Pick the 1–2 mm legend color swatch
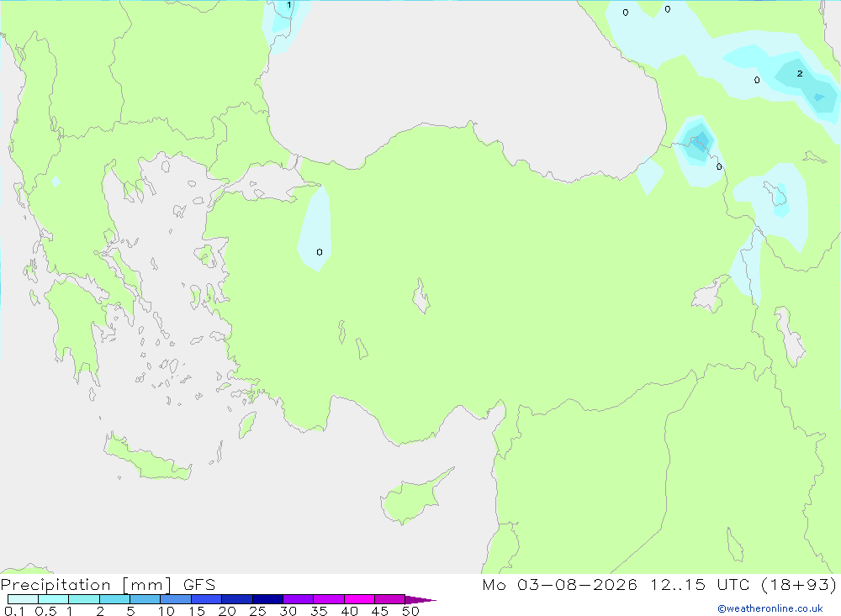This screenshot has width=841, height=616. pyautogui.click(x=84, y=599)
